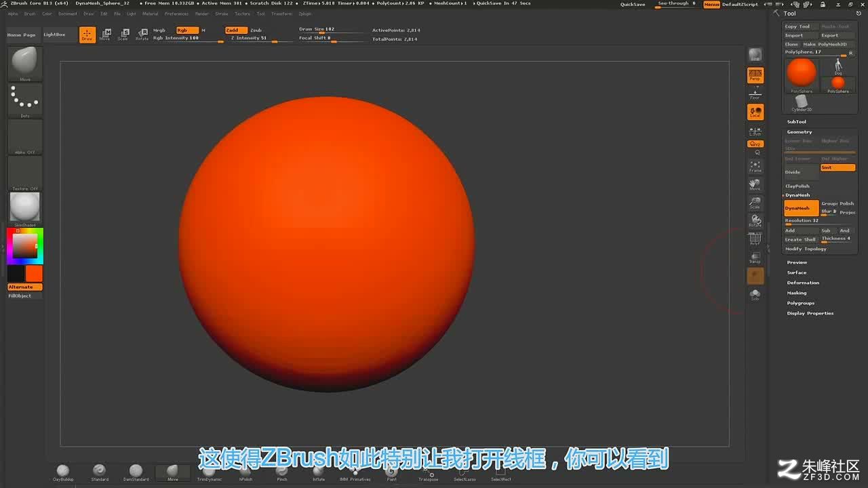Viewport: 868px width, 488px height.
Task: Expand the Masking section
Action: pos(797,293)
